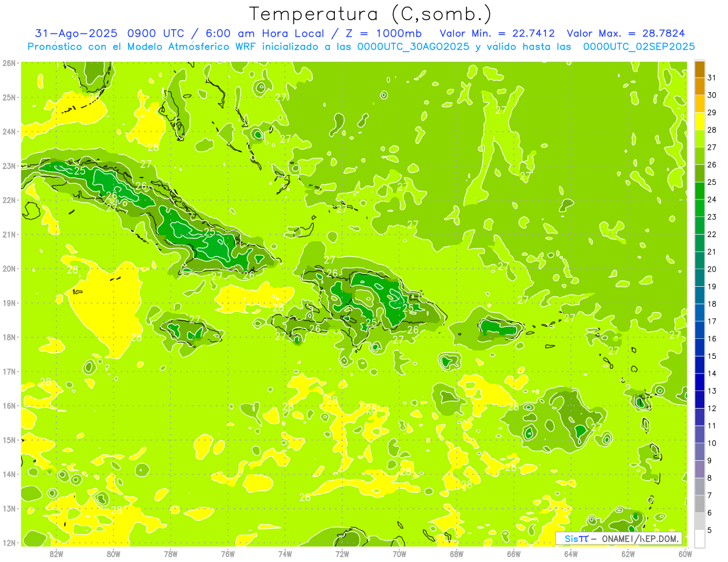The image size is (728, 562).
Task: Click latitude axis label "25N"
Action: (x=9, y=97)
